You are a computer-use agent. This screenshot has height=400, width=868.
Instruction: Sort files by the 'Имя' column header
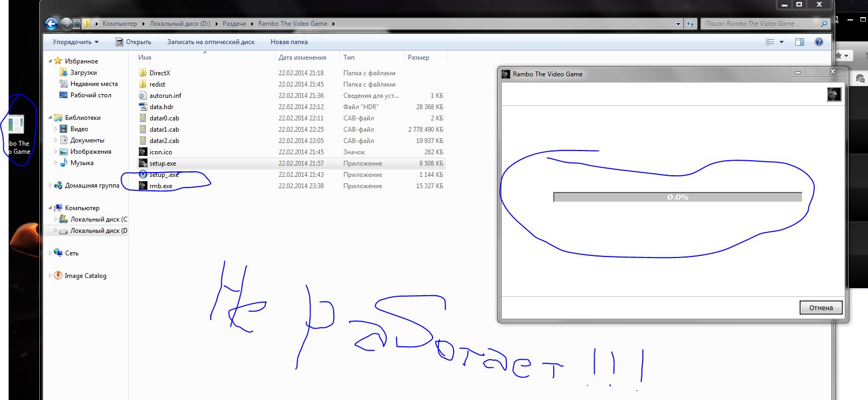point(144,58)
